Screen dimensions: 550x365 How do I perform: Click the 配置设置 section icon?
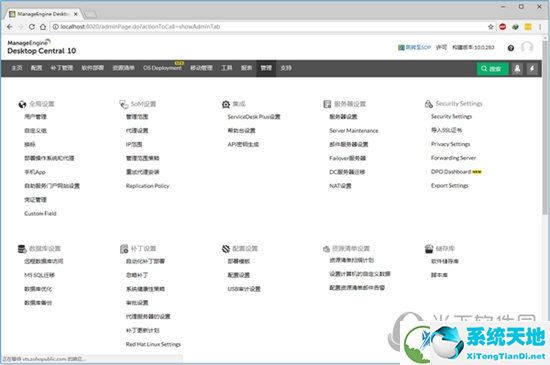(x=226, y=249)
